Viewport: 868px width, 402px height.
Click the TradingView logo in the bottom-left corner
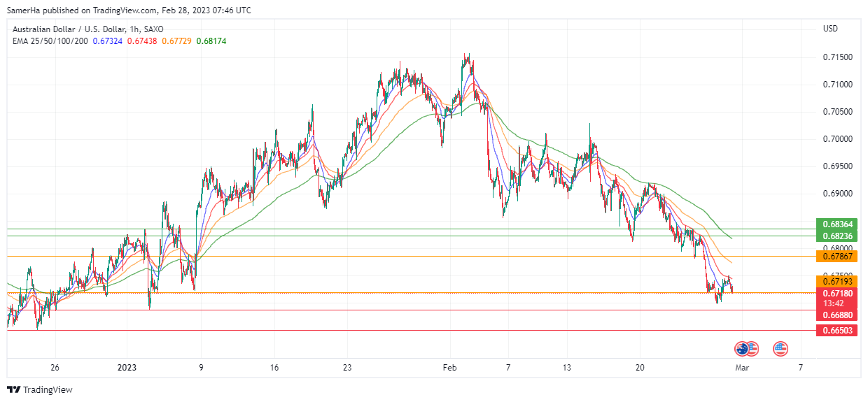point(40,389)
